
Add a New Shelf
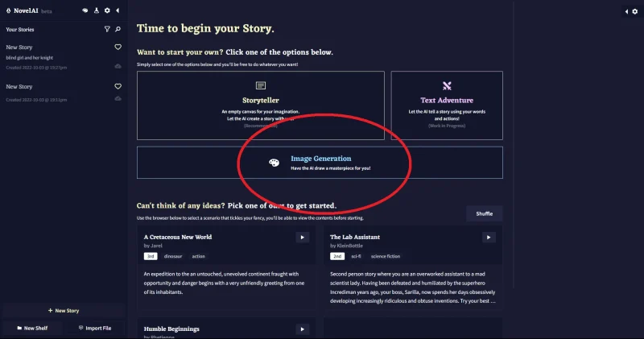click(x=32, y=328)
